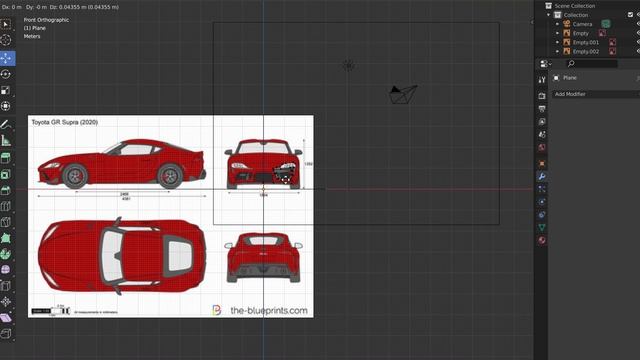Select the Inset Faces tool
The image size is (640, 360).
(6, 174)
